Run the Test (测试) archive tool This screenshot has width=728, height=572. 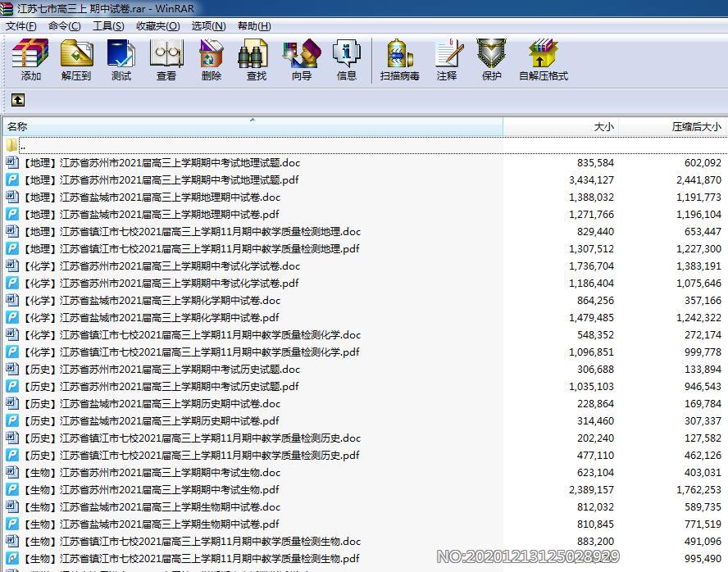click(x=121, y=60)
